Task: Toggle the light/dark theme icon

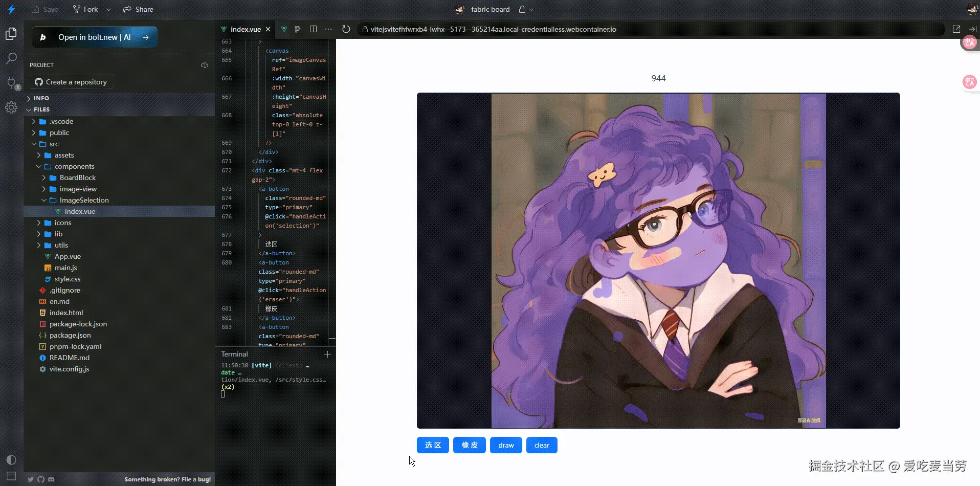Action: coord(11,459)
